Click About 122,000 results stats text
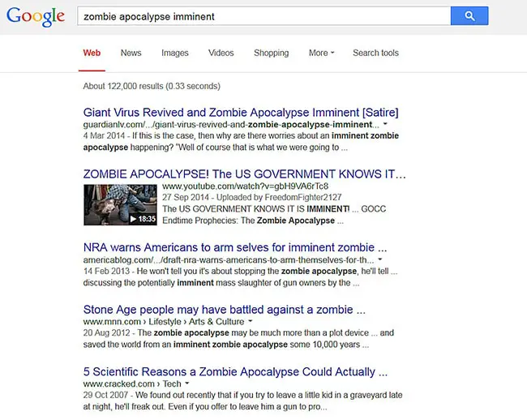The height and width of the screenshot is (420, 527). coord(152,87)
